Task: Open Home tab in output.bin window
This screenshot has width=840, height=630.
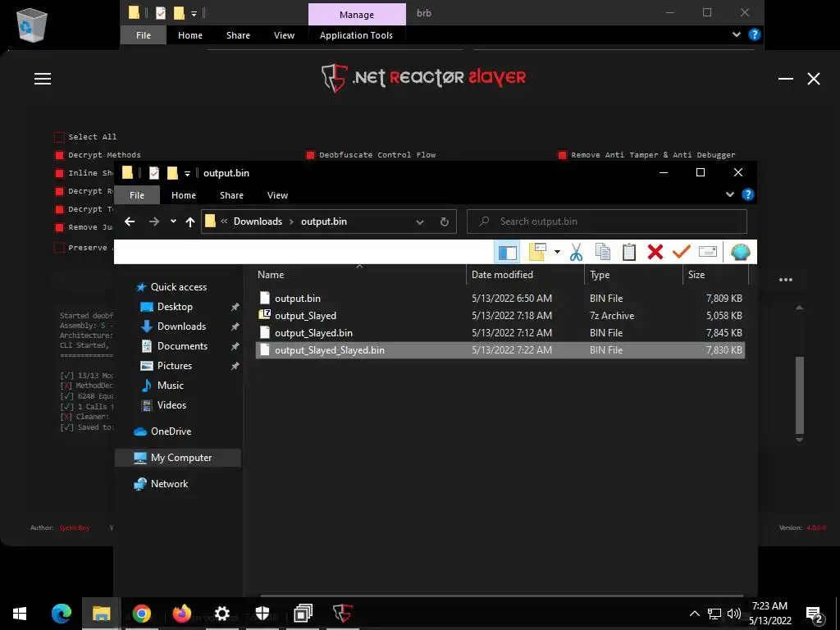Action: (x=184, y=195)
